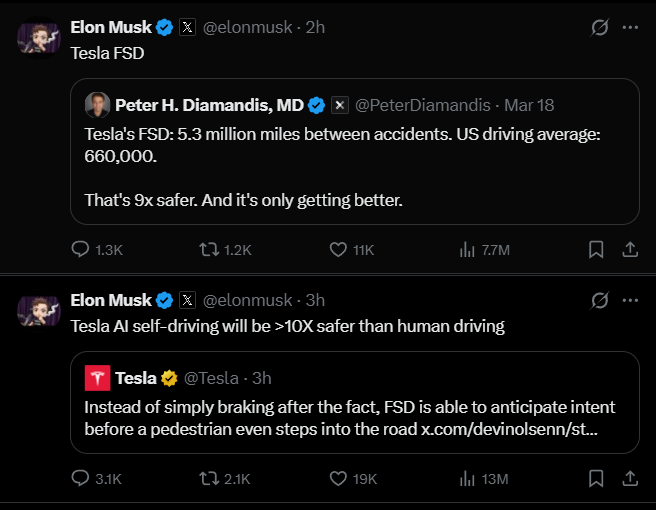This screenshot has width=656, height=510.
Task: Bookmark the self-driving 10X safer post
Action: 595,479
